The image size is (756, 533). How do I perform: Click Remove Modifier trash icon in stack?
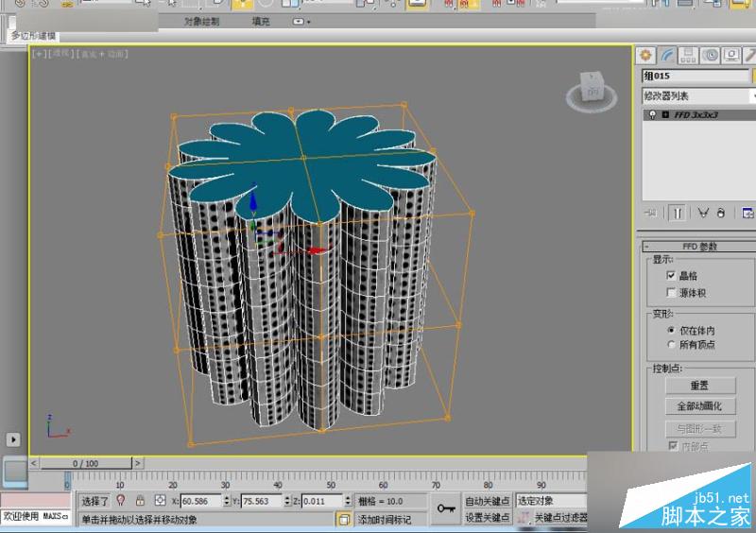point(721,214)
